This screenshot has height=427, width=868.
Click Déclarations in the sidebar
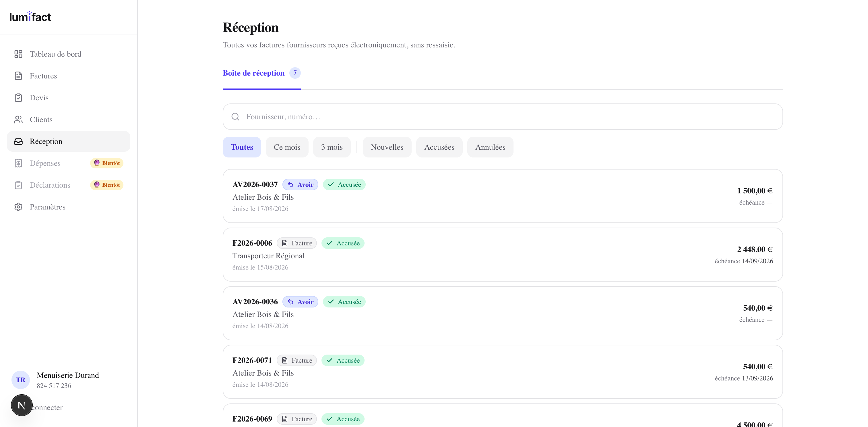point(68,185)
